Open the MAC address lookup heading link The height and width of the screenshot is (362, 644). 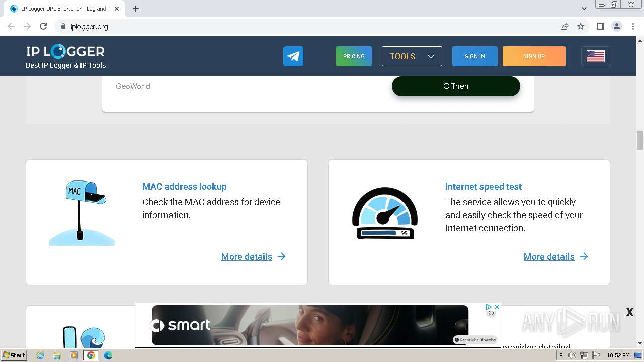tap(185, 186)
